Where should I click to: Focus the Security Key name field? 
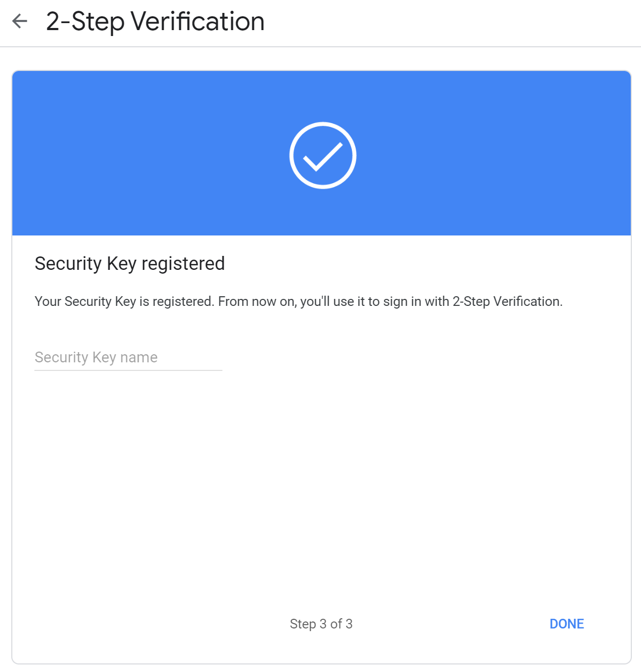(x=128, y=358)
